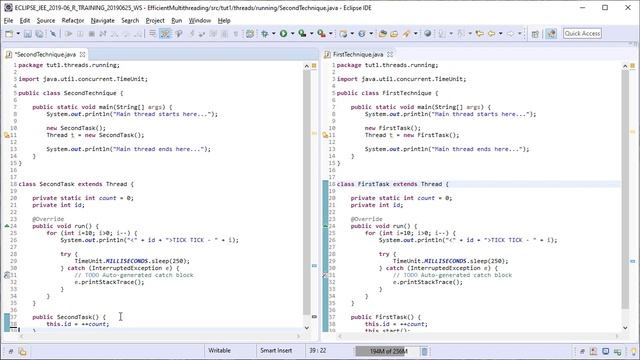Click the green Run toolbar icon

click(283, 34)
